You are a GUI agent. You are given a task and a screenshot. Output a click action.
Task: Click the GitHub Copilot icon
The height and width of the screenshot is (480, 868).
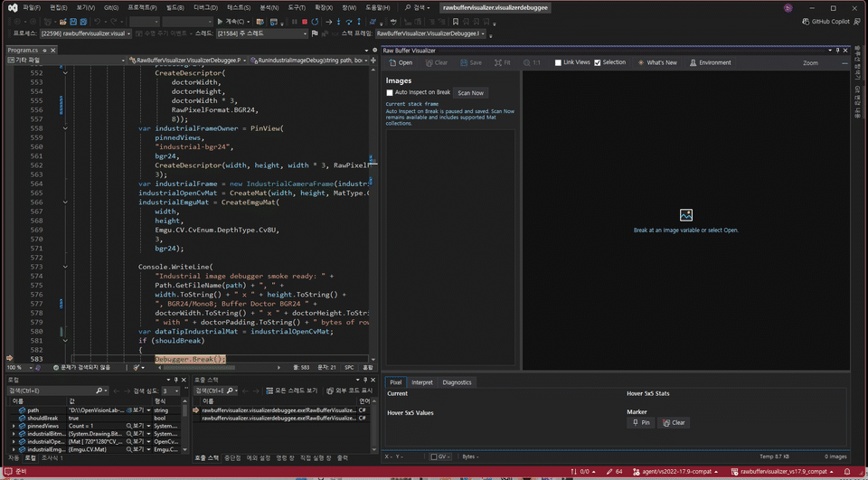pyautogui.click(x=806, y=22)
